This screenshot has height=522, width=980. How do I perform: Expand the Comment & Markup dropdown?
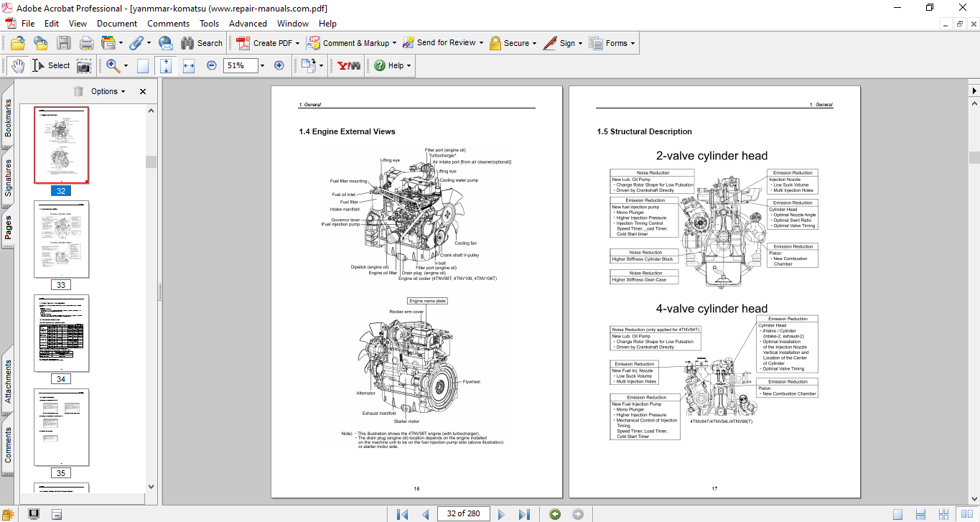point(396,43)
